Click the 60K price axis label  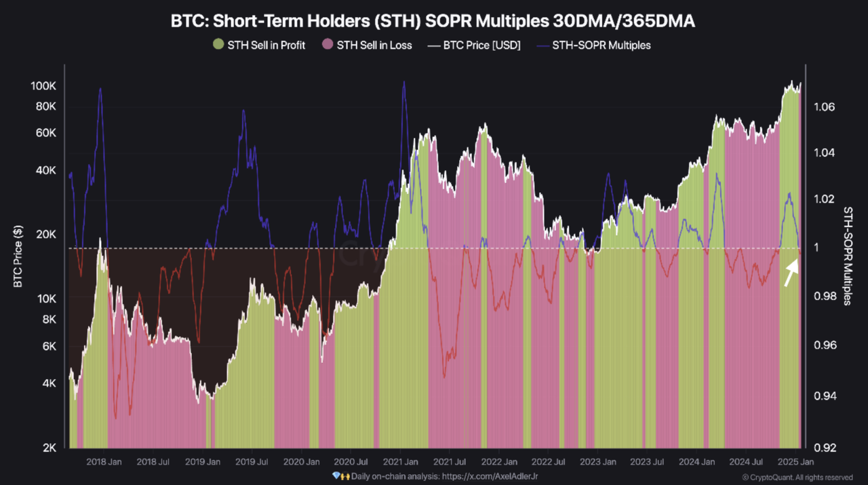point(45,132)
